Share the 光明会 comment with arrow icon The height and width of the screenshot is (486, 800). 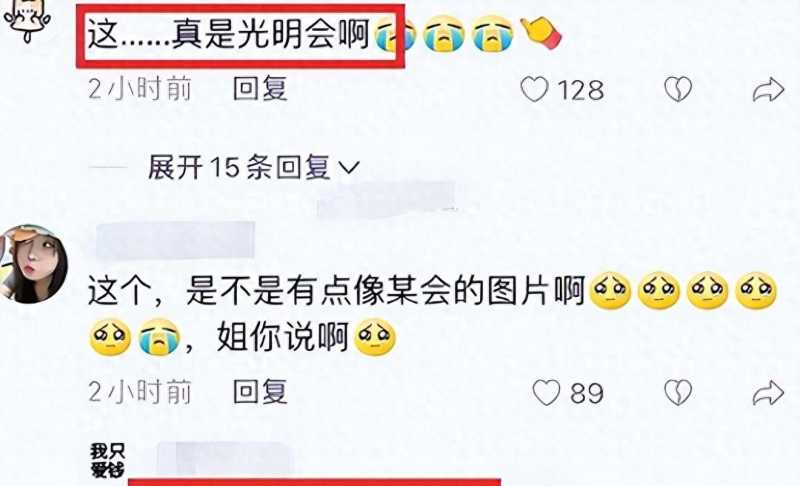click(768, 90)
